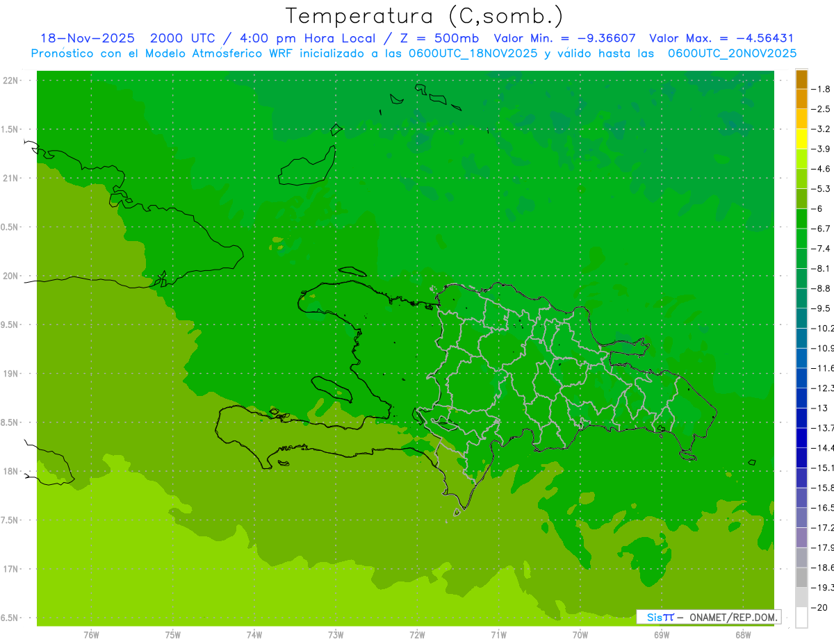Click the '0600UTC_18NOV2025' initialization time
The width and height of the screenshot is (834, 644).
473,53
